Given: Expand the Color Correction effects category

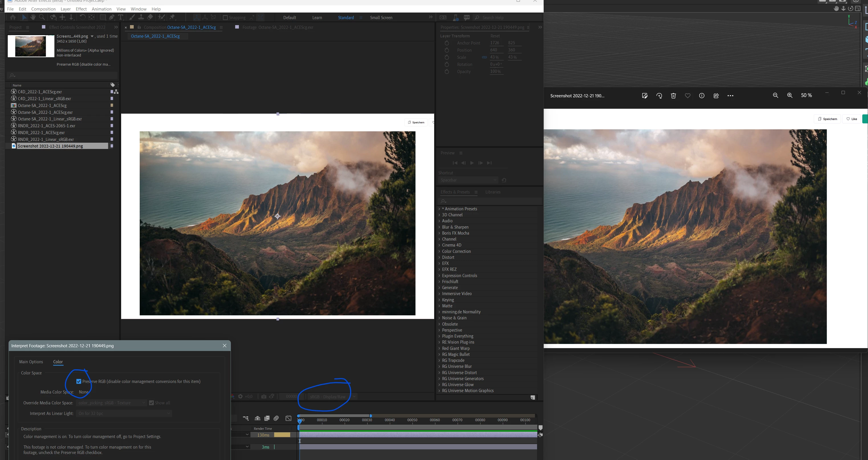Looking at the screenshot, I should click(x=456, y=251).
